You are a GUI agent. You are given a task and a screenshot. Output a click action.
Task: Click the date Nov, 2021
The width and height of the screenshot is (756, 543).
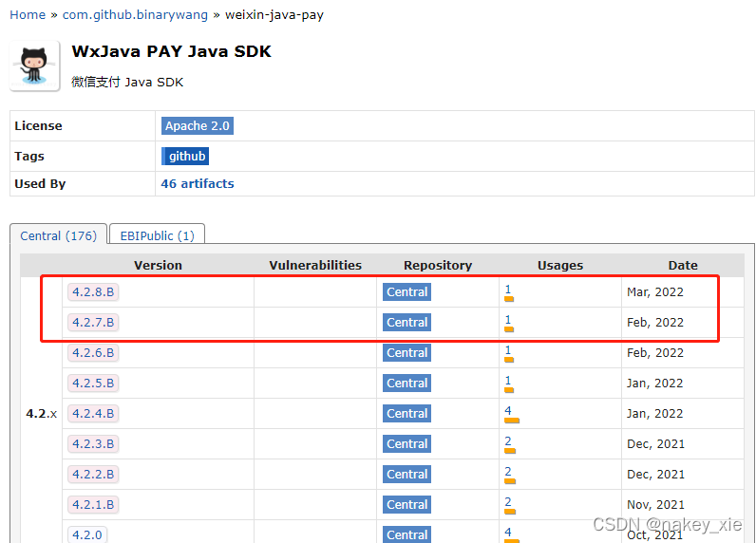coord(655,504)
